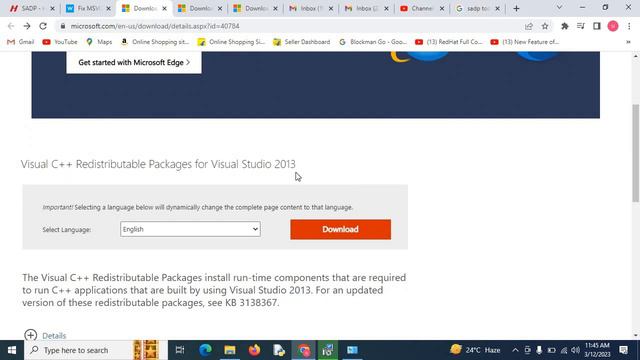Open the media controls icon in toolbar
Screen dimensions: 640x360
(581, 26)
